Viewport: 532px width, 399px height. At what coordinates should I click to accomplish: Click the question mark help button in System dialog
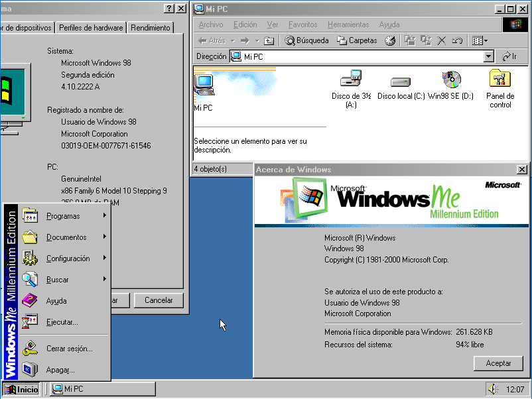pos(168,9)
